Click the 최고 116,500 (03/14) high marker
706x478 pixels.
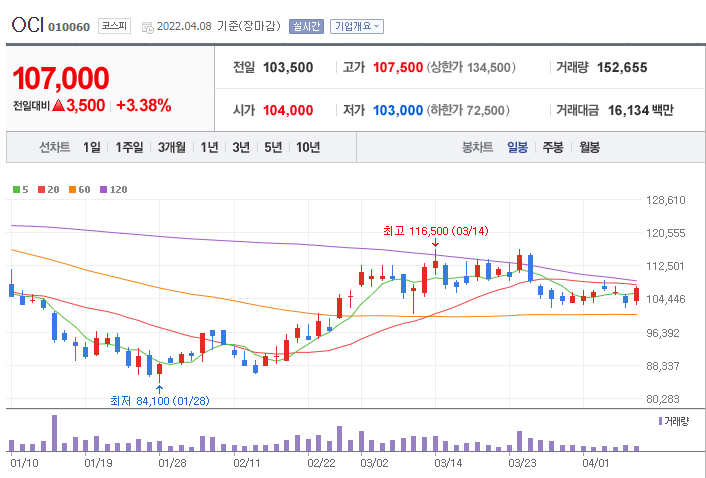pos(435,231)
